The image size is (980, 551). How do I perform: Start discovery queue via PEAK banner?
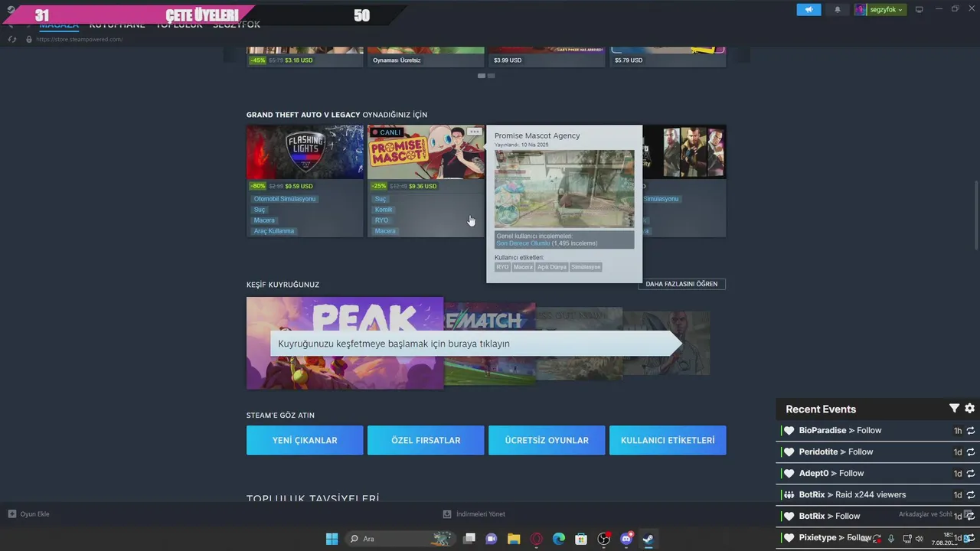point(345,343)
